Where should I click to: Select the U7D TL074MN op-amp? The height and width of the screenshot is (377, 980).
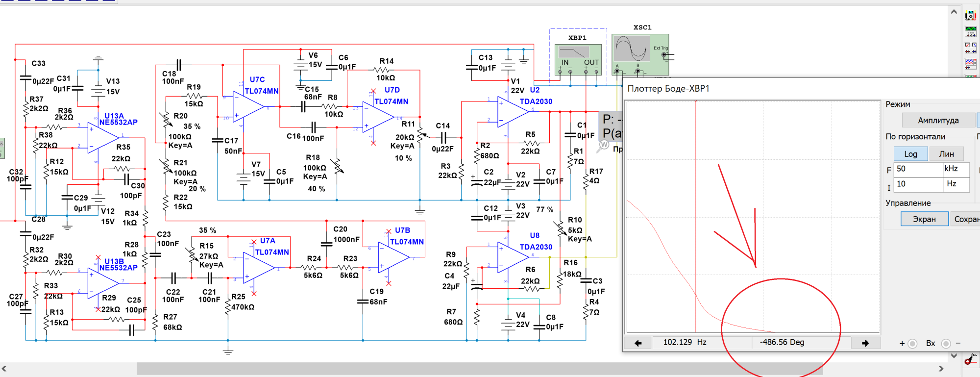pyautogui.click(x=378, y=117)
